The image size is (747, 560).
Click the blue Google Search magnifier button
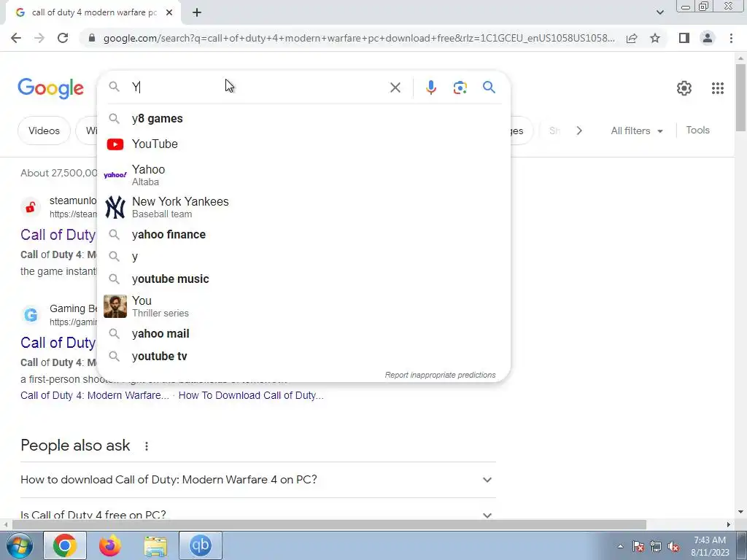[x=489, y=87]
